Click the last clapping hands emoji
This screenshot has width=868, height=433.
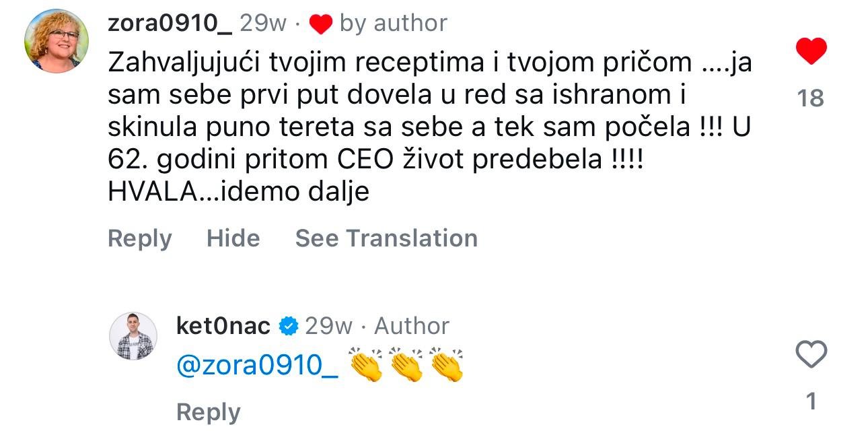point(447,365)
